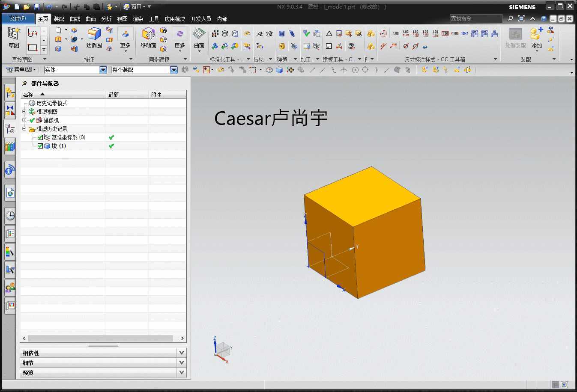This screenshot has height=392, width=577.
Task: Open the 特征 group 更多 dropdown
Action: 125,39
